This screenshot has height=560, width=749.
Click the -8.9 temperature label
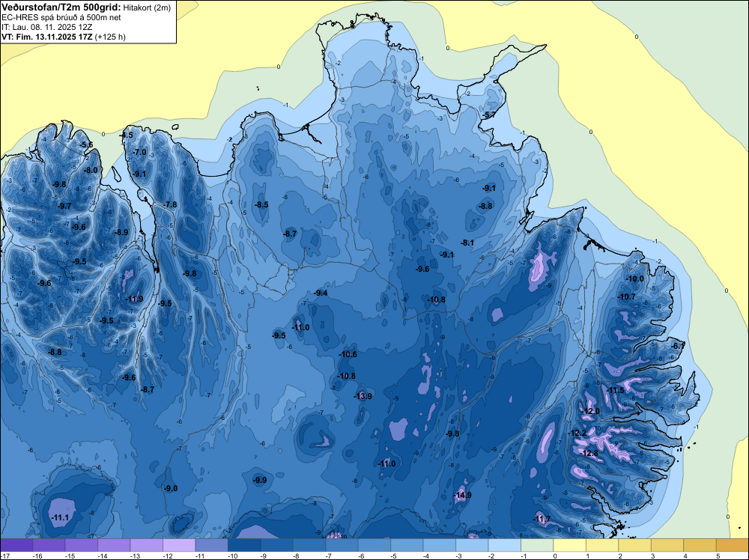[x=122, y=233]
